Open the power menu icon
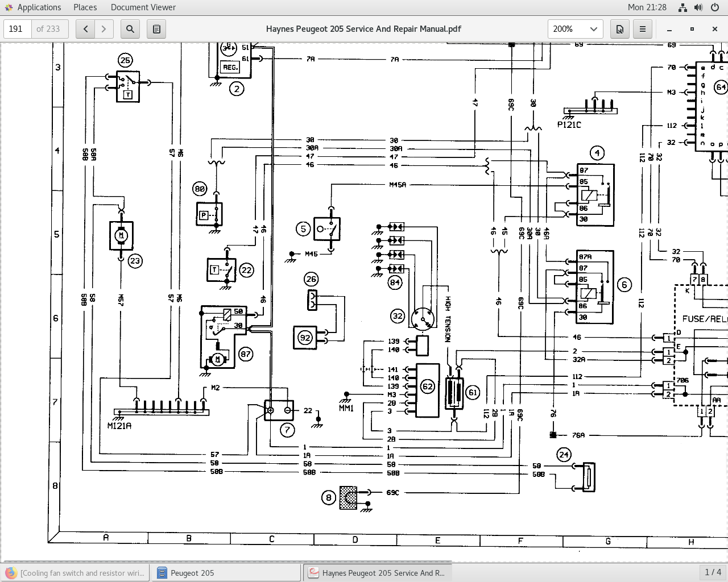The image size is (728, 582). click(x=714, y=7)
